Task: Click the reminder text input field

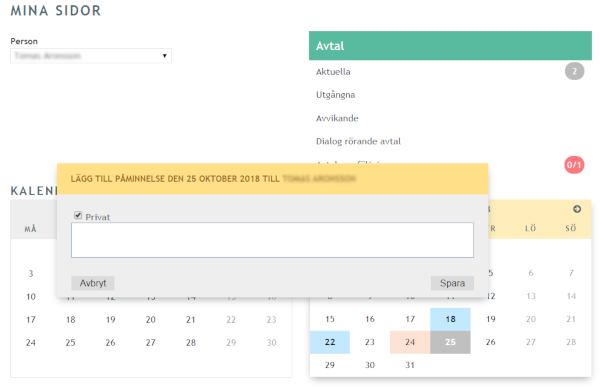Action: (272, 240)
